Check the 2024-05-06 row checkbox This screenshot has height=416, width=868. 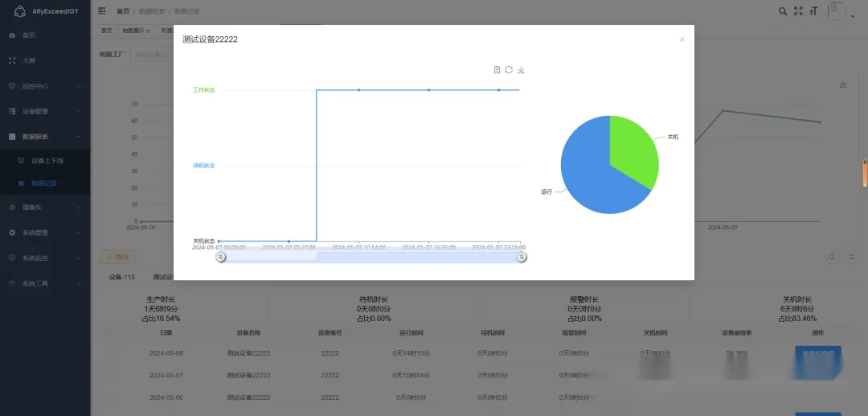pyautogui.click(x=112, y=397)
